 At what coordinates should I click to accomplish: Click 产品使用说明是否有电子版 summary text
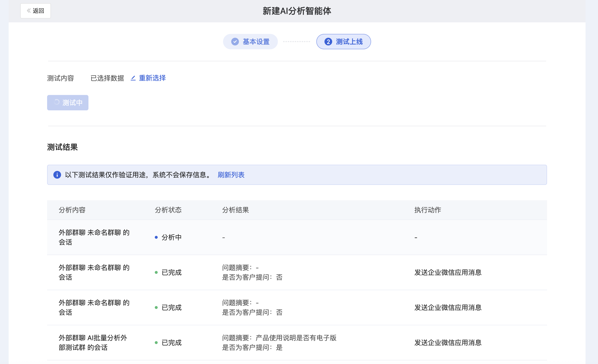pos(296,338)
